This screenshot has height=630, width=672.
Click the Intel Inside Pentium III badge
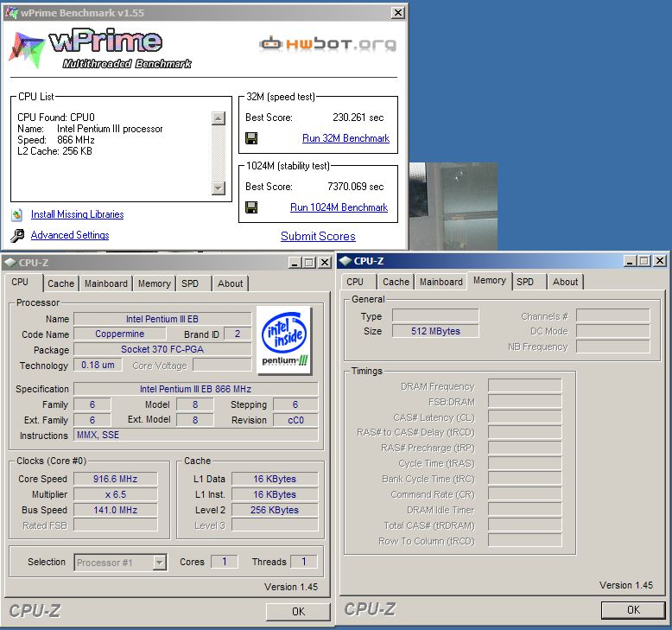coord(284,340)
